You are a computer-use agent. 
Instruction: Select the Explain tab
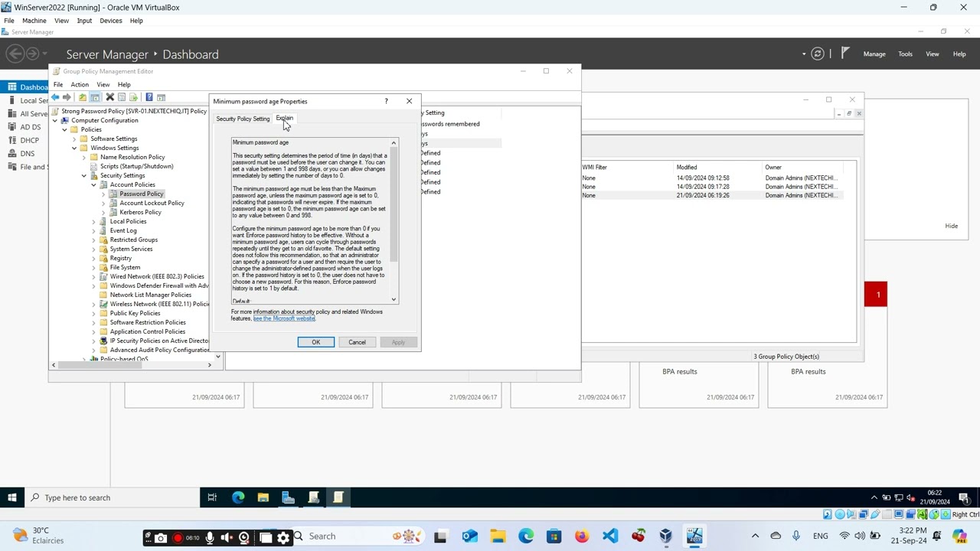284,118
